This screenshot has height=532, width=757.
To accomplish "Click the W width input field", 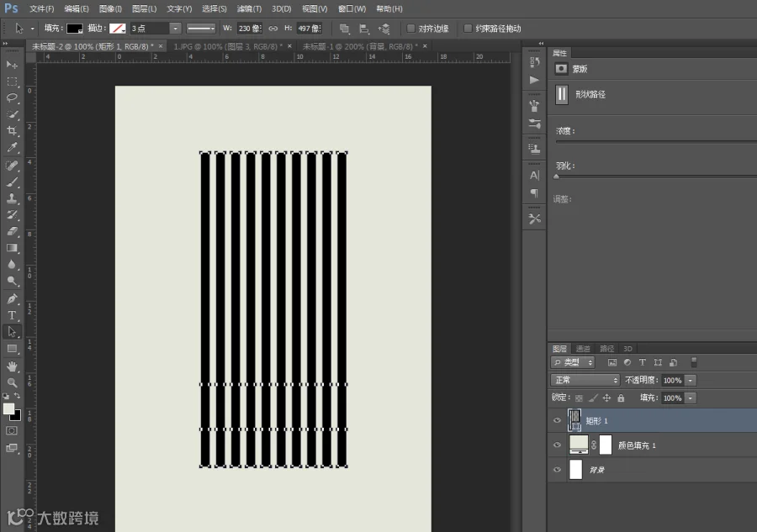I will [x=249, y=29].
